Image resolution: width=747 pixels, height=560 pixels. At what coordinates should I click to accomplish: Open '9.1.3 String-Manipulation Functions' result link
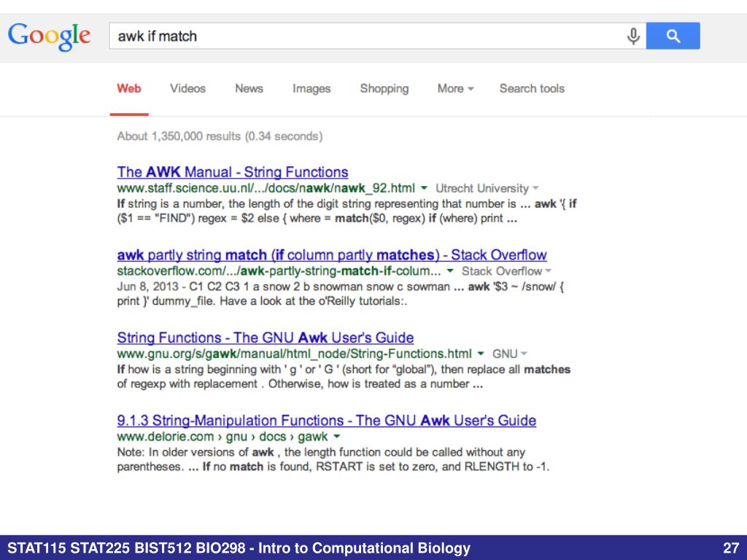click(x=326, y=421)
